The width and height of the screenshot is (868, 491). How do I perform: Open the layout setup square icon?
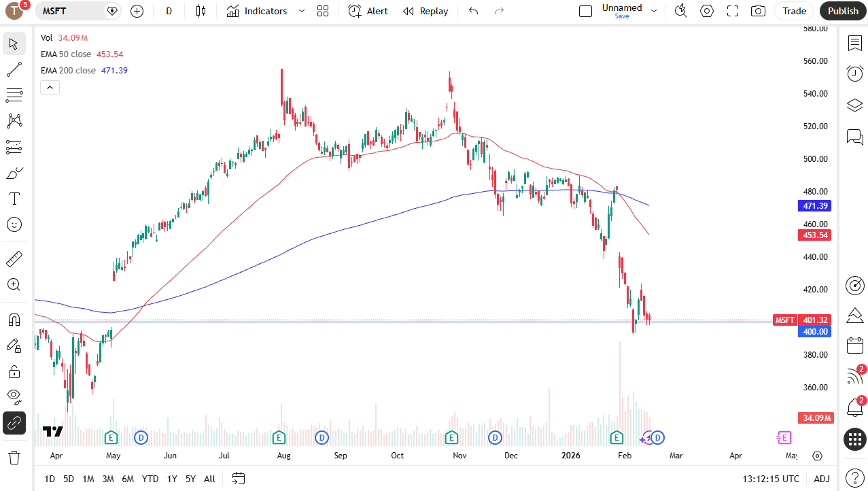pos(585,11)
